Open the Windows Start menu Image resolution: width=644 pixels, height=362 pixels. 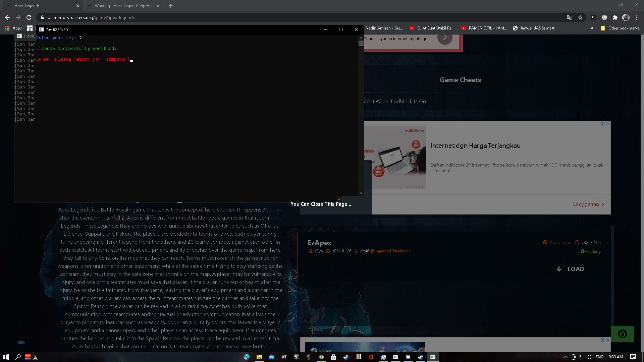coord(6,357)
